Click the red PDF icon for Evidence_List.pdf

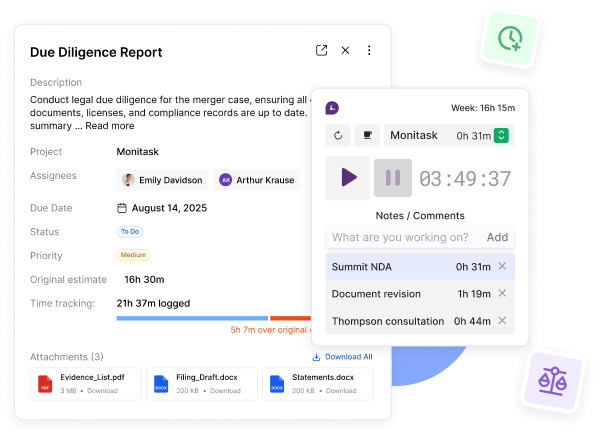(45, 384)
